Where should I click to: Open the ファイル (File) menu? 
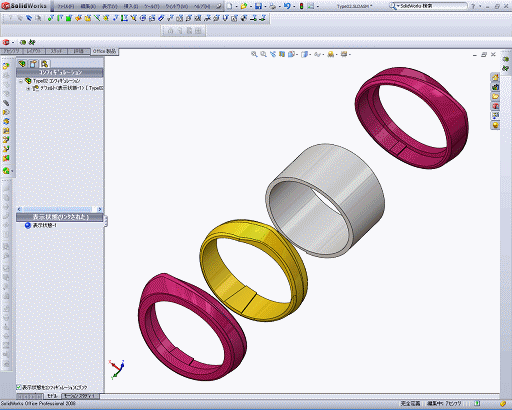point(65,6)
